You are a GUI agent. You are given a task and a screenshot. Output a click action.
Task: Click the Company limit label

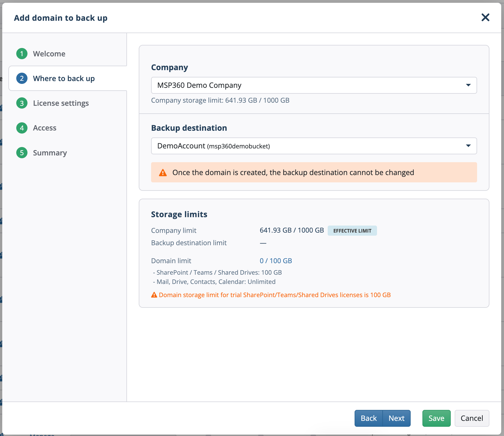click(x=174, y=231)
